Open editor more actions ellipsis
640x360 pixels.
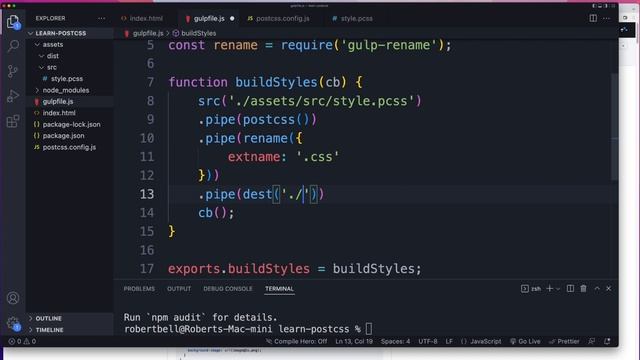coord(607,18)
